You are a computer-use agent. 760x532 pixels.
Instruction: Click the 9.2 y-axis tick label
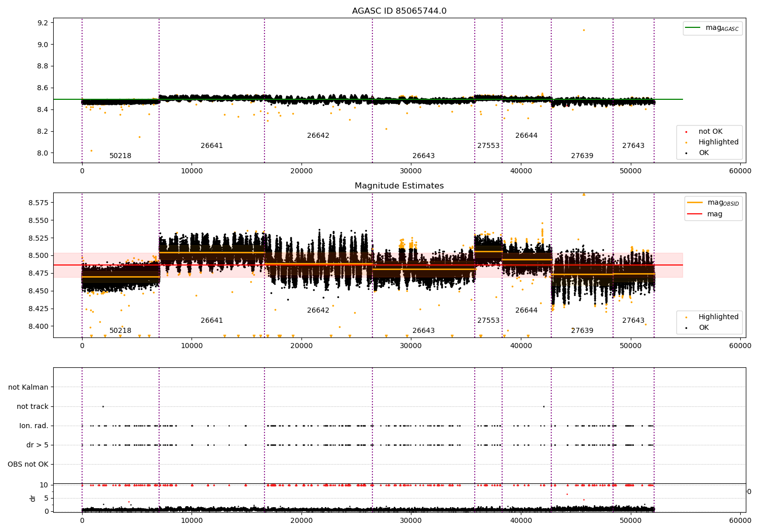coord(43,23)
